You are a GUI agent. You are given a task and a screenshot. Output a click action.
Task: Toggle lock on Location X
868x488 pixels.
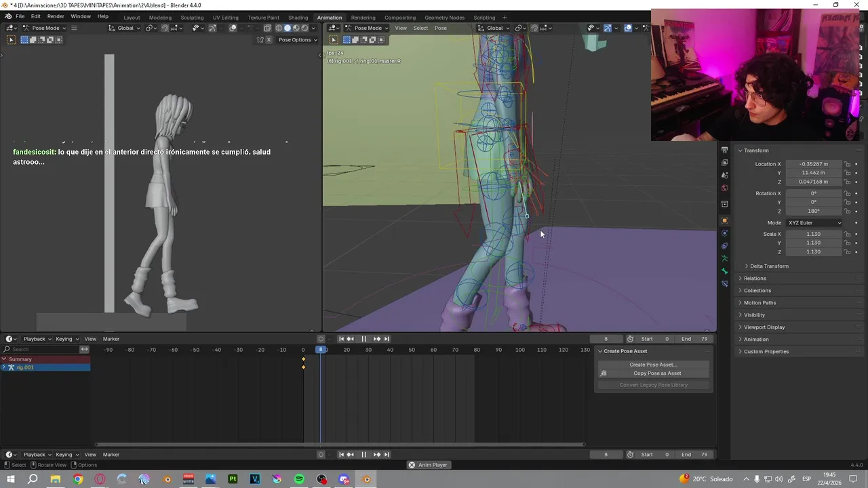[x=847, y=164]
